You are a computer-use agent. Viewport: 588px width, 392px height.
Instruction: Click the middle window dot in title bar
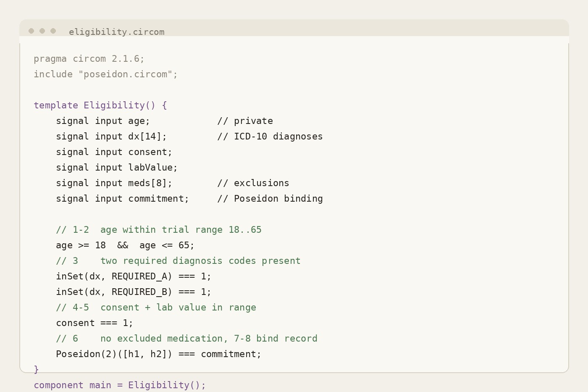coord(42,31)
